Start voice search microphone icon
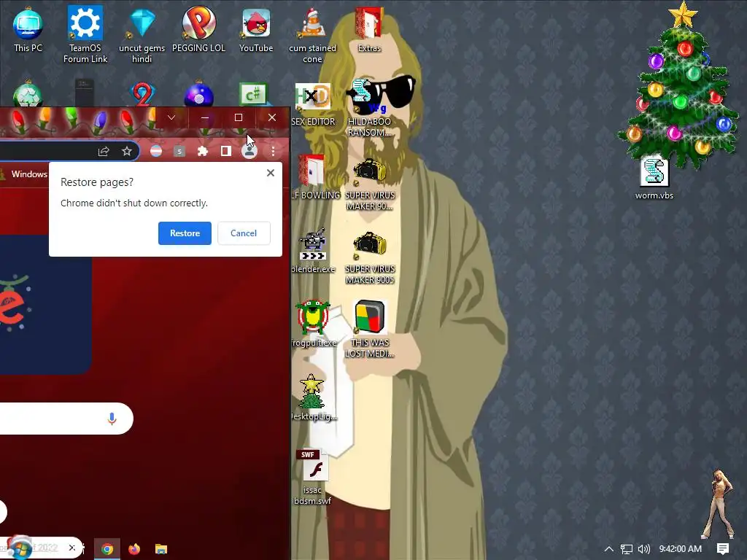 (112, 419)
